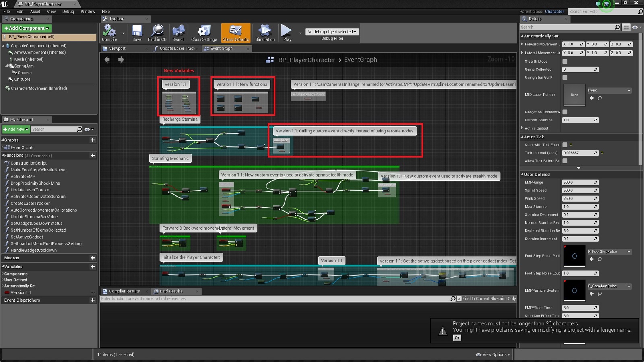Expand Forward Movement Unit Vector property
This screenshot has width=644, height=362.
[522, 44]
